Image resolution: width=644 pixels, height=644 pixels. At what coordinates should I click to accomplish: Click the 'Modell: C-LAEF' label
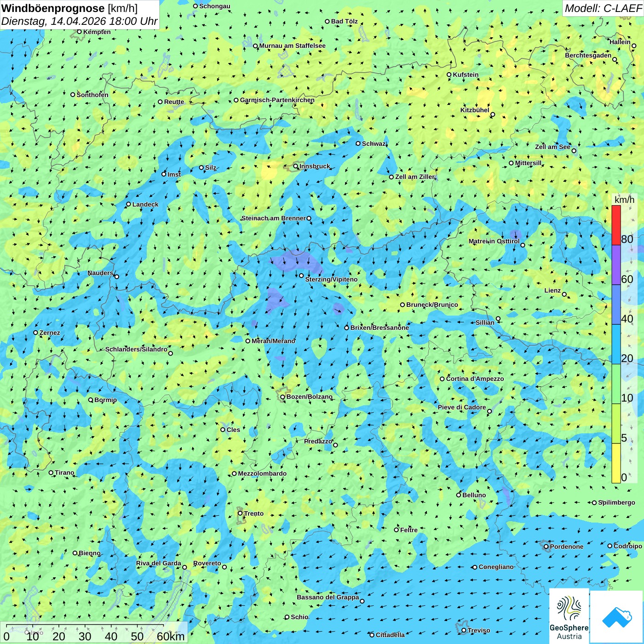[x=603, y=8]
